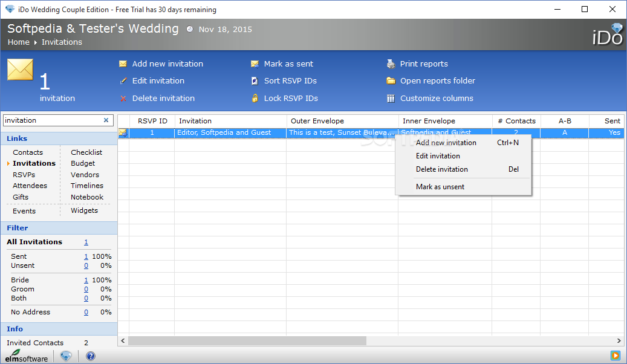Click the Print reports printer icon
This screenshot has width=627, height=364.
tap(391, 64)
